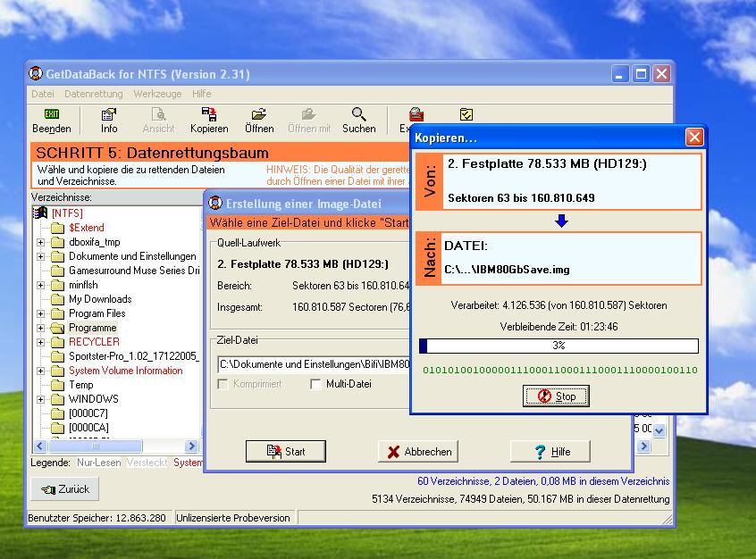The width and height of the screenshot is (756, 559).
Task: Click GetDataBack lifebuoy icon in title bar
Action: pos(35,74)
